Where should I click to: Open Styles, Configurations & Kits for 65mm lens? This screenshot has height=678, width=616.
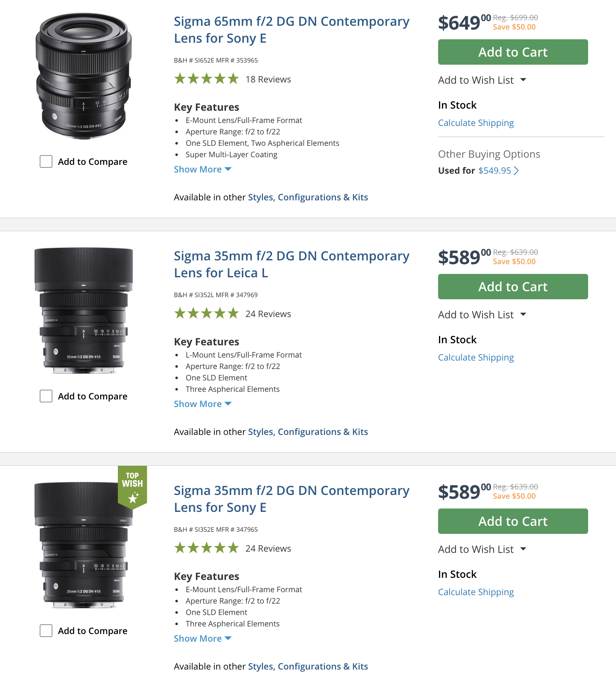tap(308, 197)
